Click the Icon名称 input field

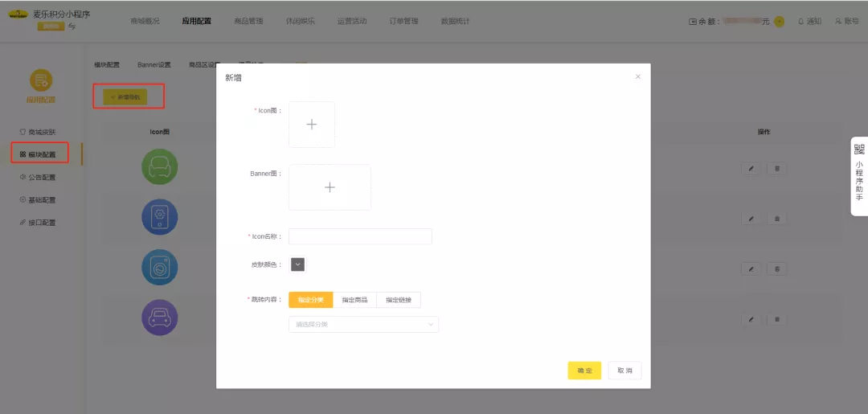point(360,236)
